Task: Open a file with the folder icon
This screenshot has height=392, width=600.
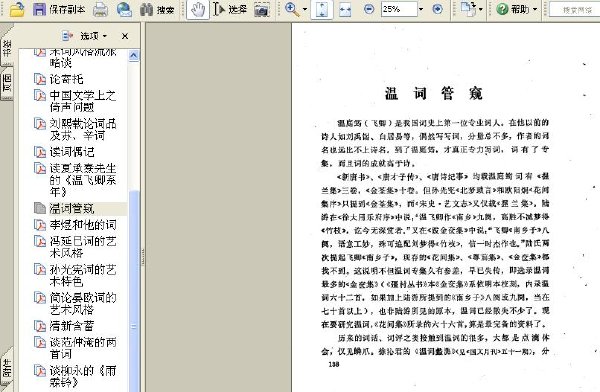Action: tap(17, 9)
